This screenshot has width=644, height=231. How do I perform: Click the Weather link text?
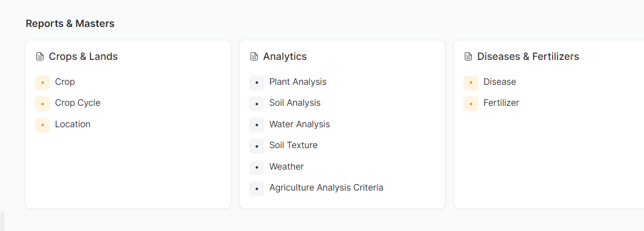pyautogui.click(x=287, y=167)
